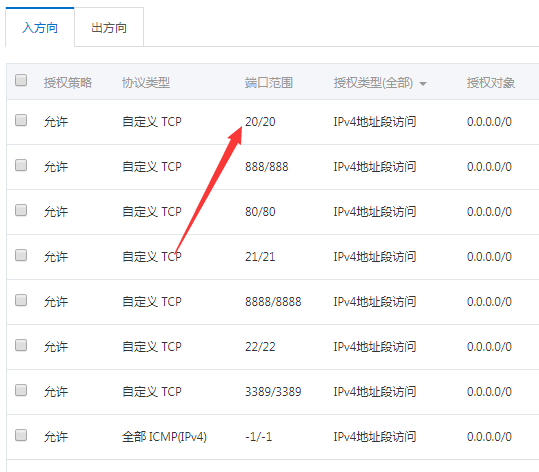Click 自定义 TCP in the 888/888 row
Image resolution: width=539 pixels, height=472 pixels.
152,167
